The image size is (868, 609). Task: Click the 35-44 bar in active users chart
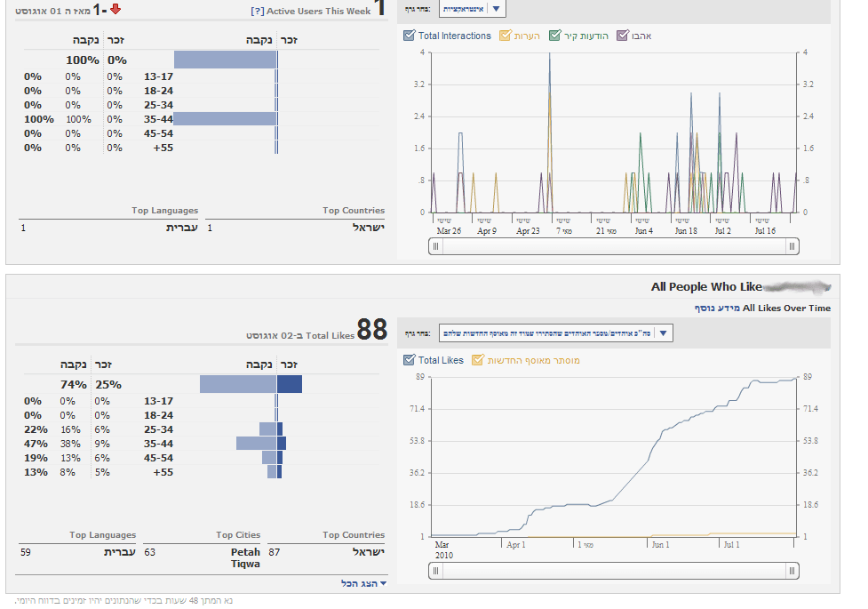coord(226,118)
